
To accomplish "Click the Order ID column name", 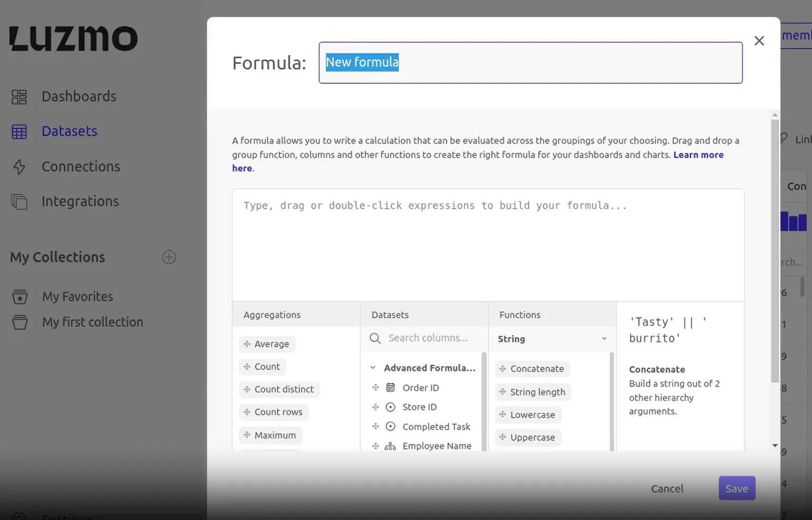I will (420, 388).
